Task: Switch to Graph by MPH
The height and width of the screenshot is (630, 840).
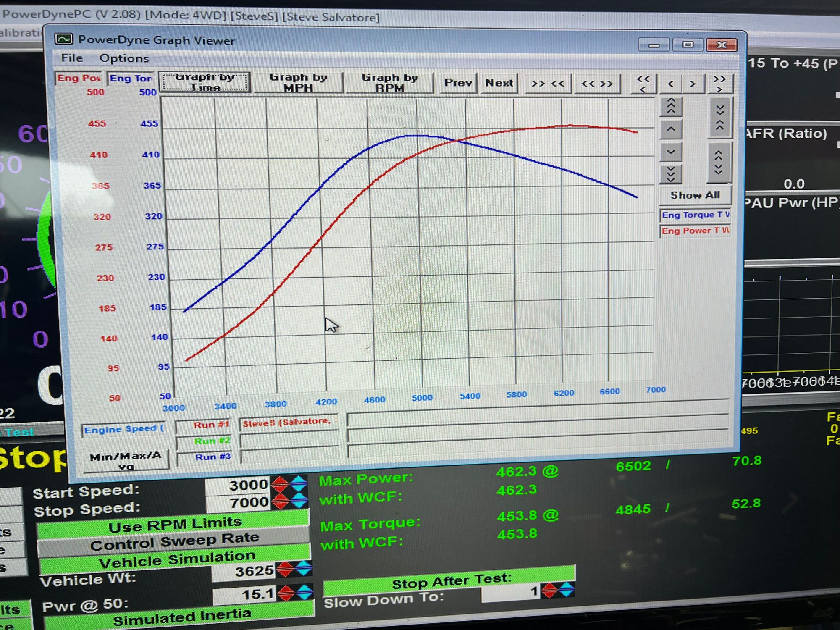Action: 298,82
